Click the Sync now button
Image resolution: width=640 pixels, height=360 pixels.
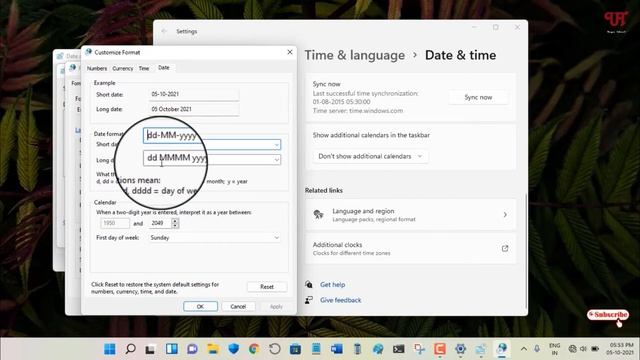pos(478,97)
